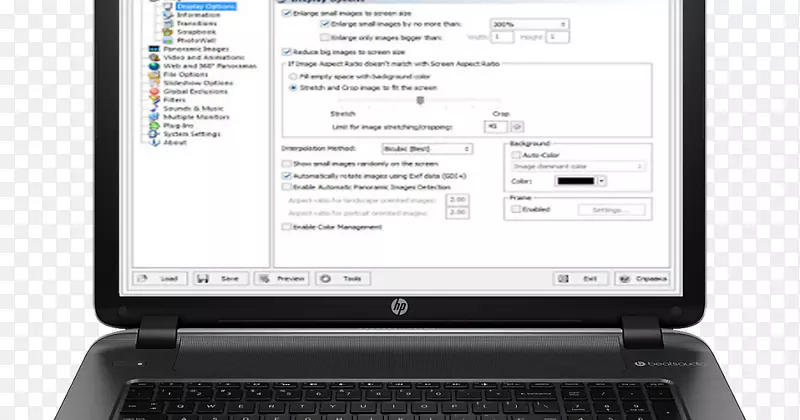
Task: Click the Save button
Action: (221, 279)
